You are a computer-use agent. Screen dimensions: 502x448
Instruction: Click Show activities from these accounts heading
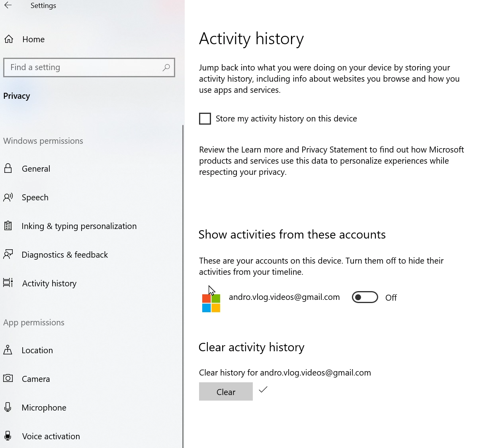(292, 234)
